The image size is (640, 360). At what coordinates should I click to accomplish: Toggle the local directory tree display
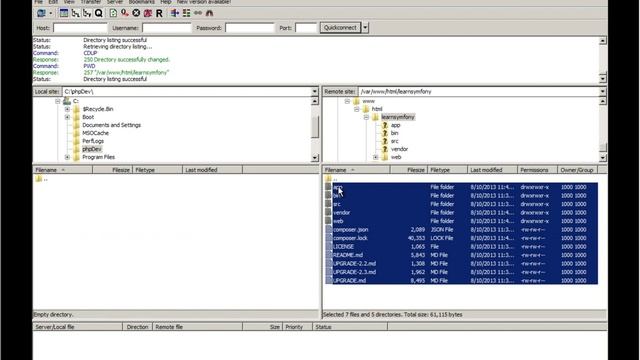coord(76,13)
